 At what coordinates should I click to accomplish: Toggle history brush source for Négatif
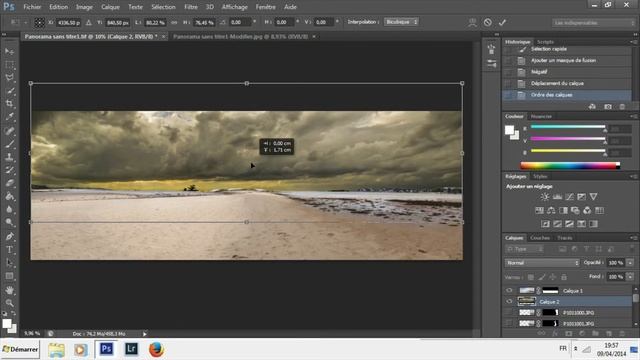click(508, 72)
